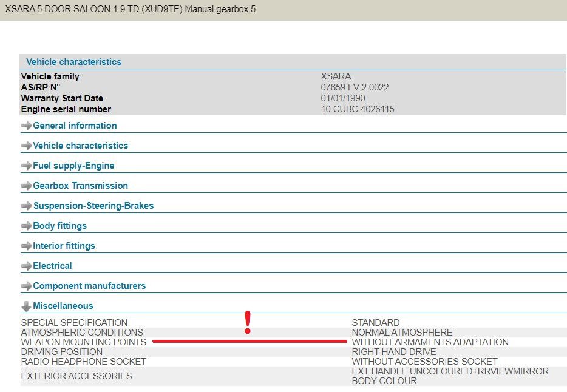567x392 pixels.
Task: Click ATMOSPHERIC CONDITIONS row label
Action: click(x=82, y=333)
